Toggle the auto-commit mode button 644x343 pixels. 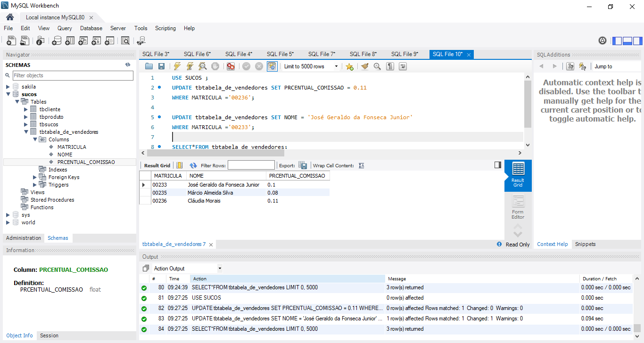point(272,66)
